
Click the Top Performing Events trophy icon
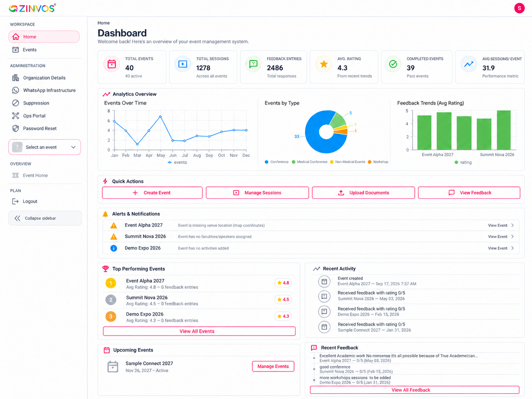click(106, 269)
